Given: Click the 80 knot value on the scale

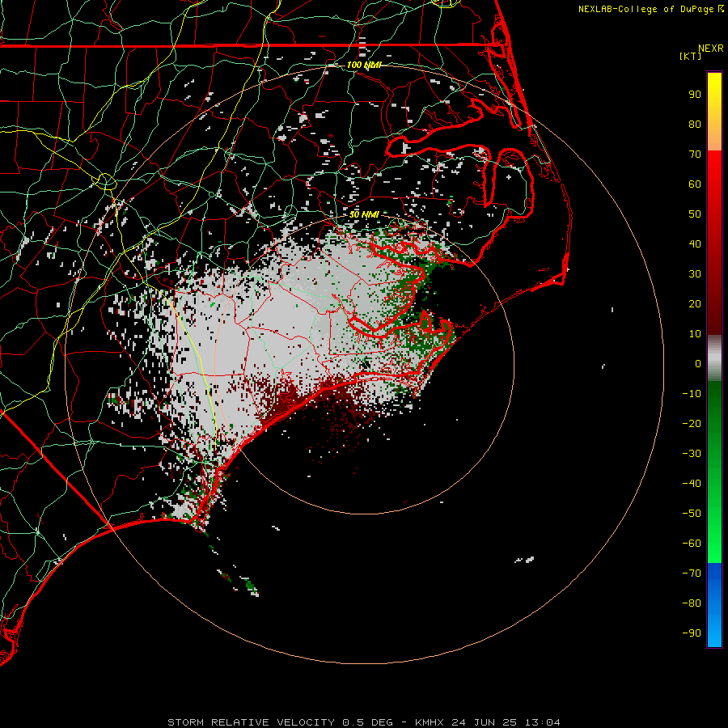Looking at the screenshot, I should (x=695, y=125).
